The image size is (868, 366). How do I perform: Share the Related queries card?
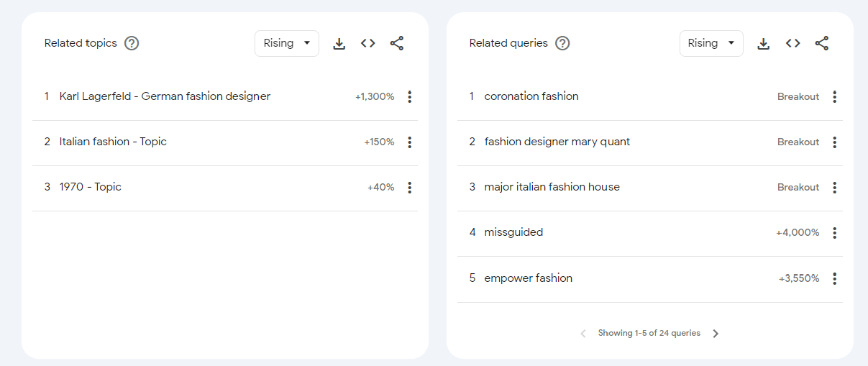822,44
